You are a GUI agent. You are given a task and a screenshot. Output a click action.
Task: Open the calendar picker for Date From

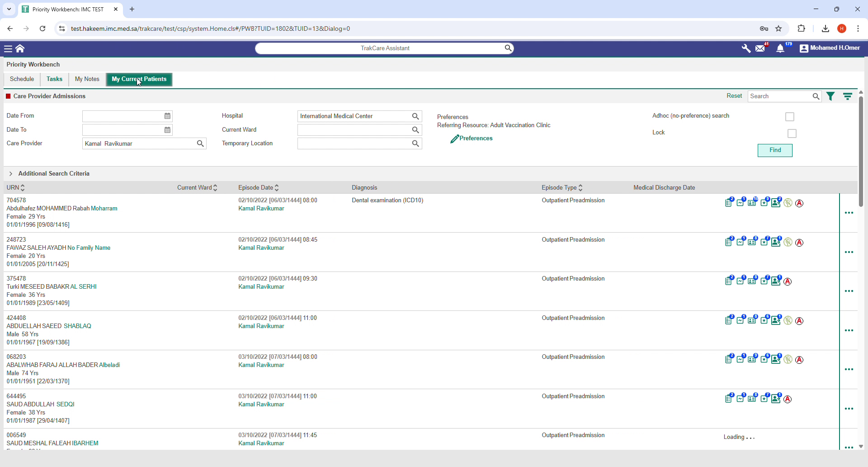(167, 116)
